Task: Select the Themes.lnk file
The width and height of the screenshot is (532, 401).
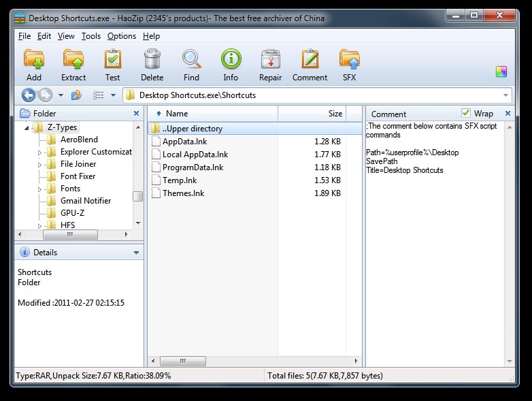Action: point(183,193)
